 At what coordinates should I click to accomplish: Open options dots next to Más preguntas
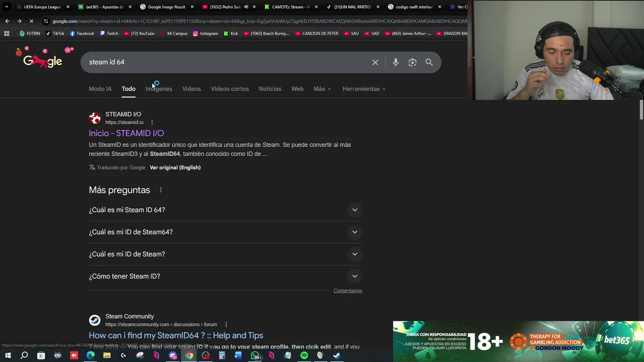(x=160, y=190)
